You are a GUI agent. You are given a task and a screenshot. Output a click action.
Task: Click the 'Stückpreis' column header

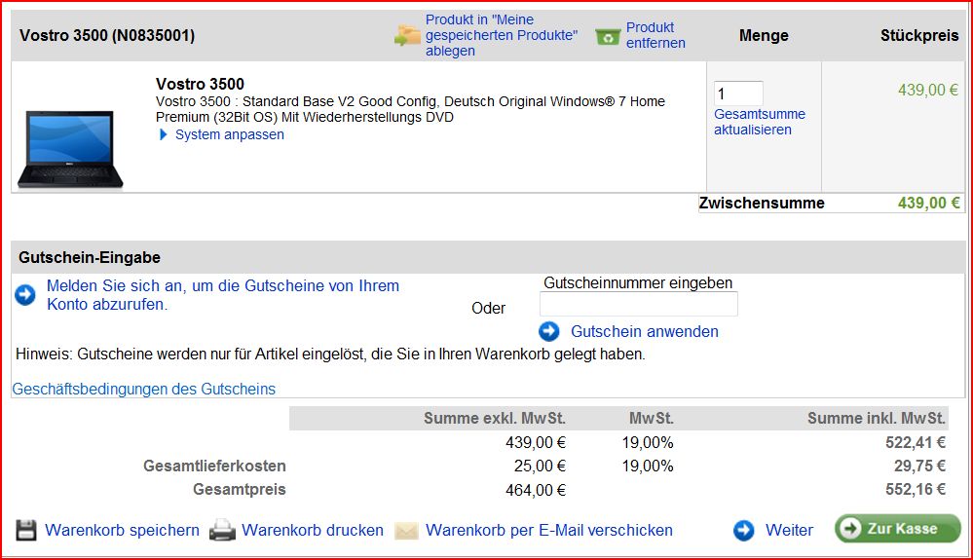919,35
